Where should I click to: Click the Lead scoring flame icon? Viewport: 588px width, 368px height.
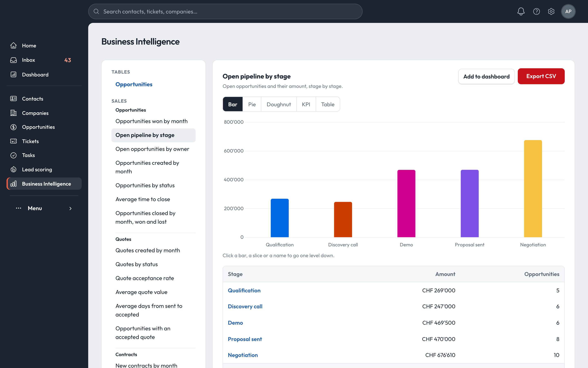click(x=14, y=169)
